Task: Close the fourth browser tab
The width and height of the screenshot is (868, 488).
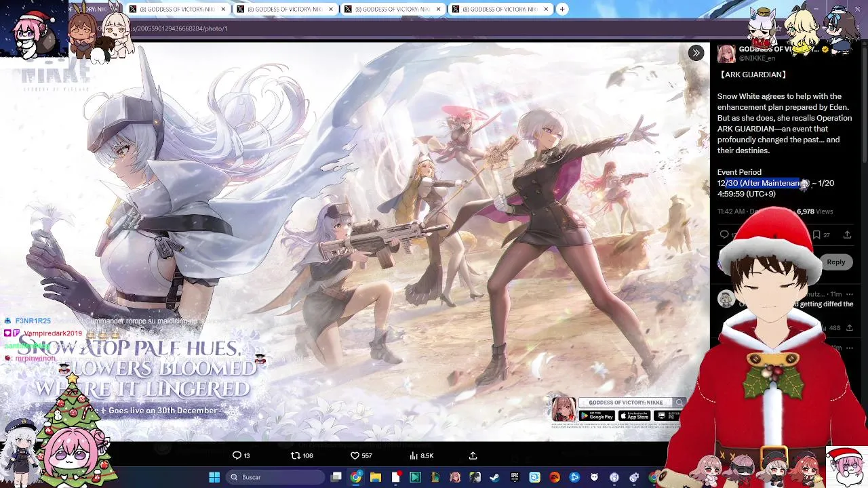Action: (x=438, y=9)
